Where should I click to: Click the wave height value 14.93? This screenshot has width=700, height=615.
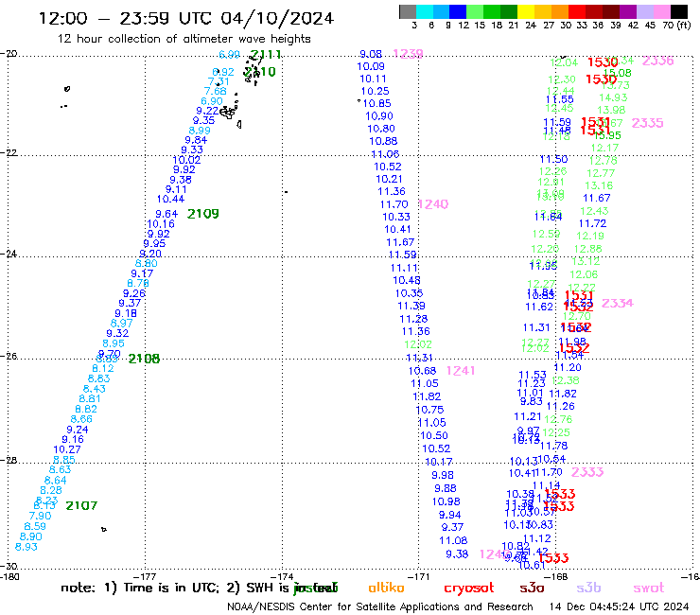(x=613, y=97)
